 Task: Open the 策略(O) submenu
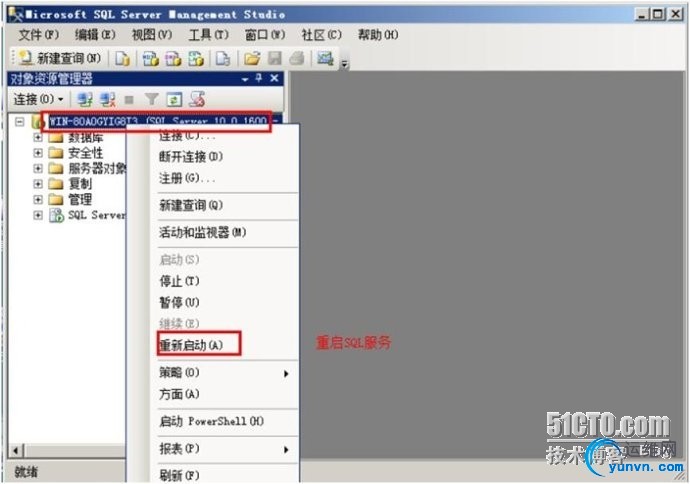tap(224, 373)
